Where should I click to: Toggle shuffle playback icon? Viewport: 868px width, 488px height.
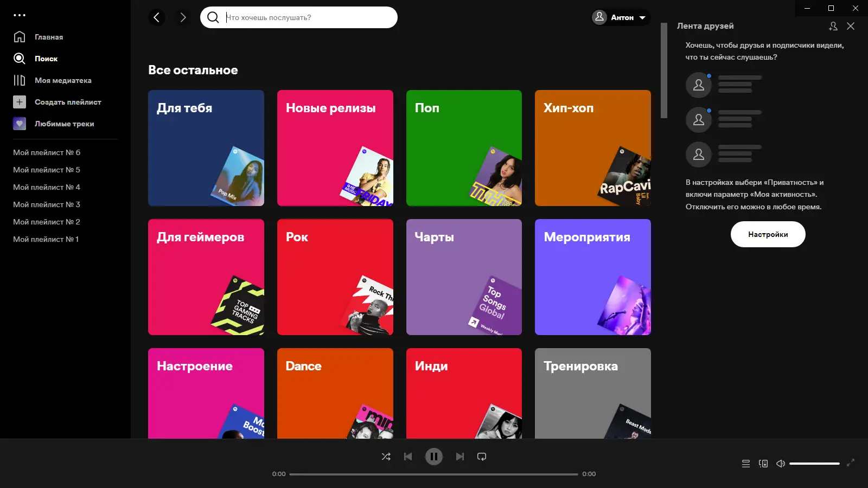386,457
